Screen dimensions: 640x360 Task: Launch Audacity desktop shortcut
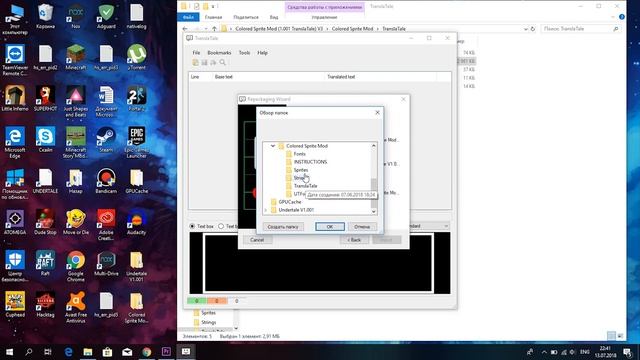point(136,222)
